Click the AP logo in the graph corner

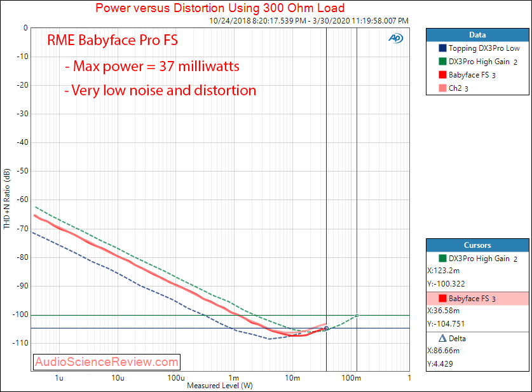395,38
